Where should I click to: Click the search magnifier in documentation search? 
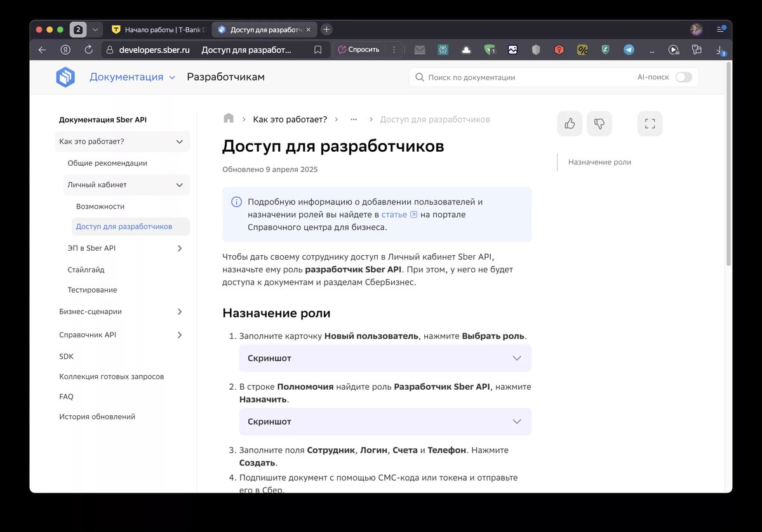(x=419, y=76)
